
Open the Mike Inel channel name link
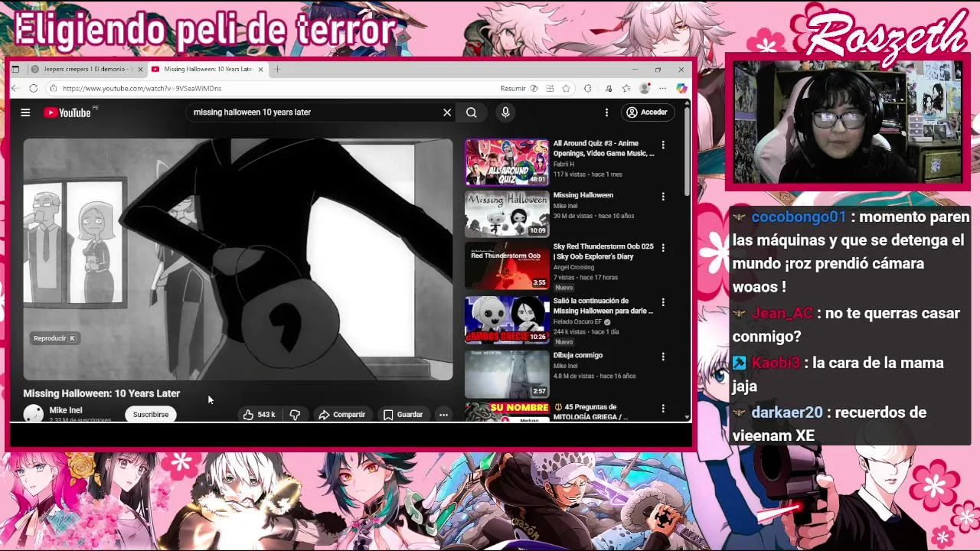65,410
